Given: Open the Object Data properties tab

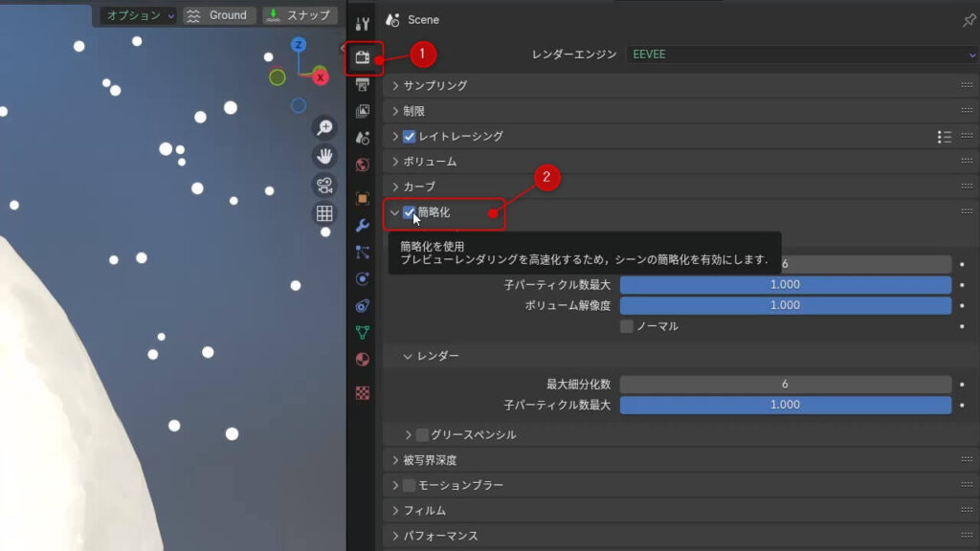Looking at the screenshot, I should (x=363, y=332).
